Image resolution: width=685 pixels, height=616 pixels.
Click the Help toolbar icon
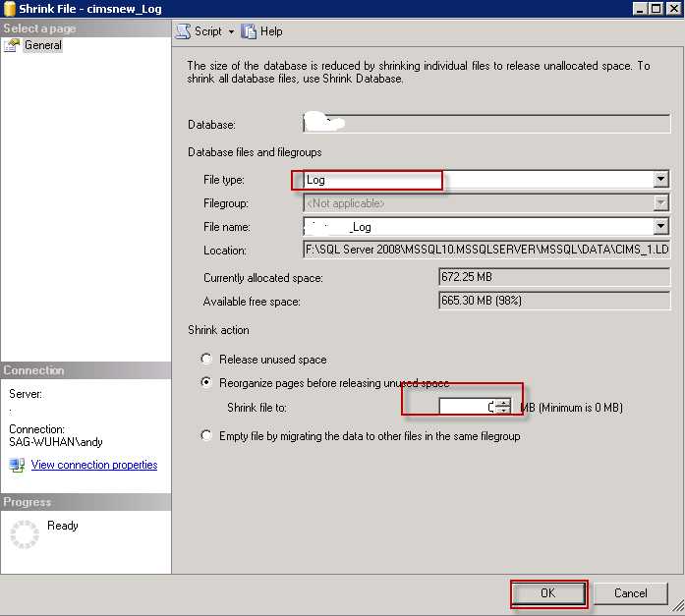(249, 31)
